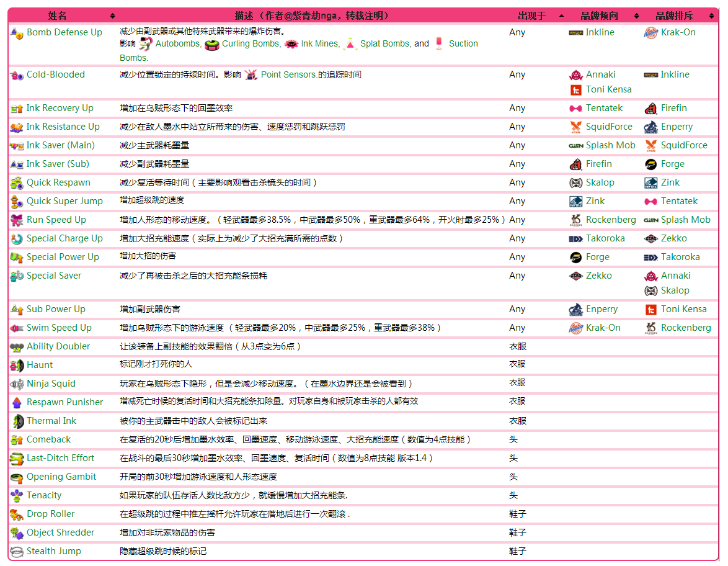Open the Swim Speed Up link
728x566 pixels.
click(59, 328)
